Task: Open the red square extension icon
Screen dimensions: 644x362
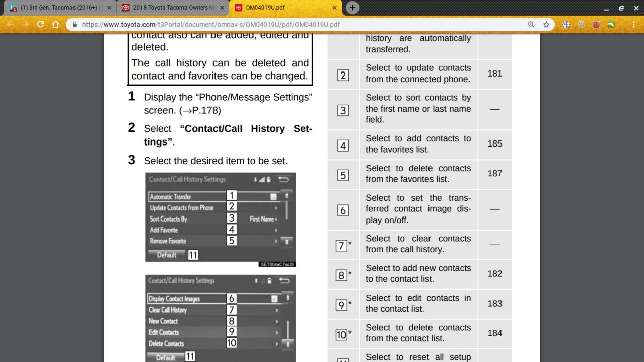Action: (x=597, y=24)
